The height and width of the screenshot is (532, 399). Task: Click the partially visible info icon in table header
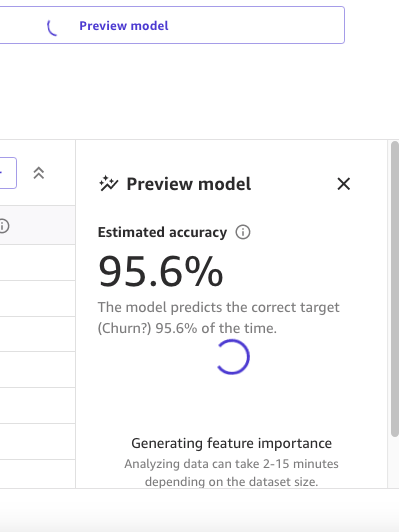pos(3,226)
